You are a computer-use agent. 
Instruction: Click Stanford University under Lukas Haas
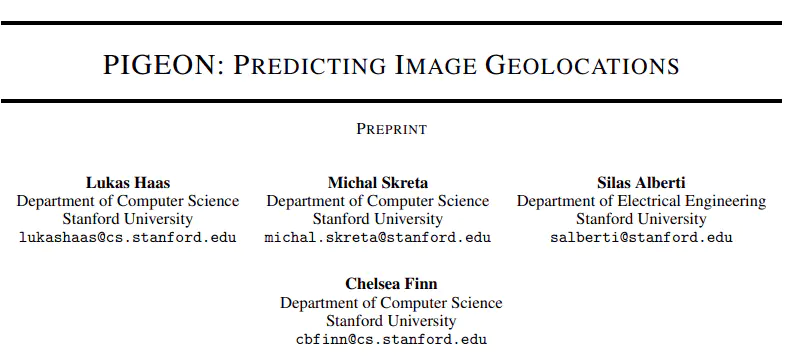point(128,219)
